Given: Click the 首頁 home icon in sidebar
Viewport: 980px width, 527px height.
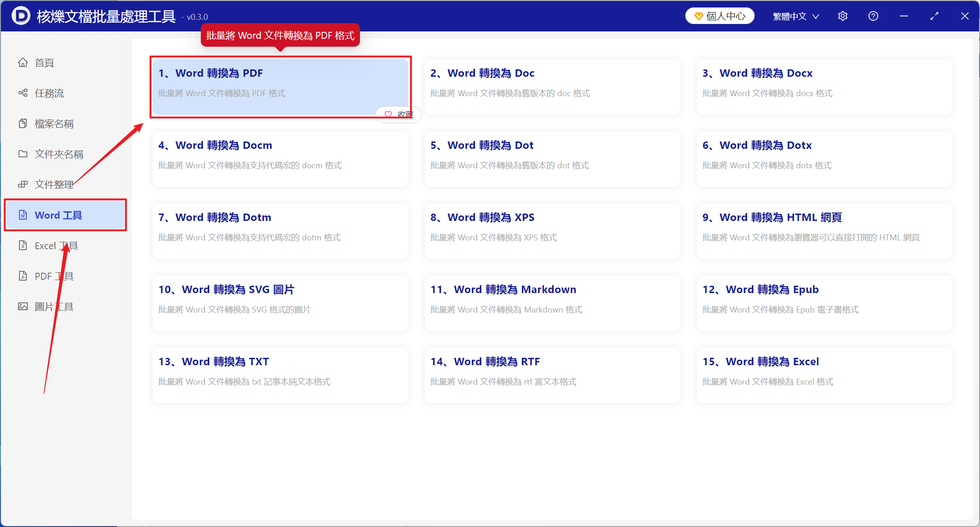Looking at the screenshot, I should click(x=23, y=62).
